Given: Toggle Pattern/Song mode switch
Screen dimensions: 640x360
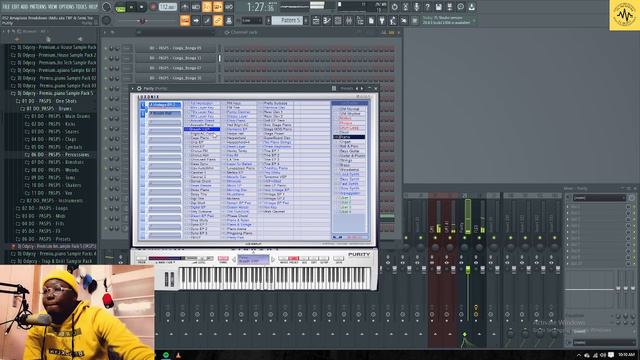Looking at the screenshot, I should point(120,7).
